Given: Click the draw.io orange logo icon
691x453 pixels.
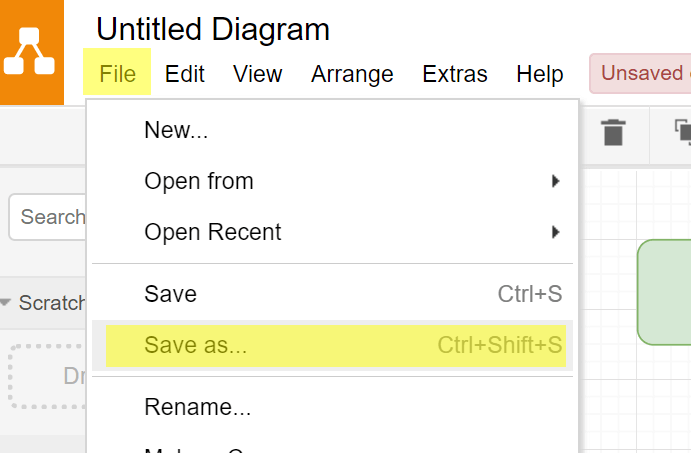Looking at the screenshot, I should click(30, 52).
